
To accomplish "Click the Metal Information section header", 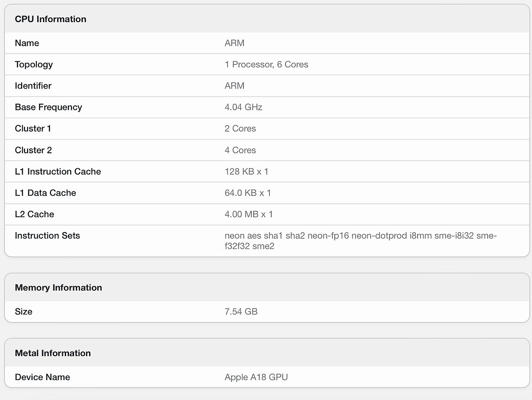I will click(x=52, y=353).
